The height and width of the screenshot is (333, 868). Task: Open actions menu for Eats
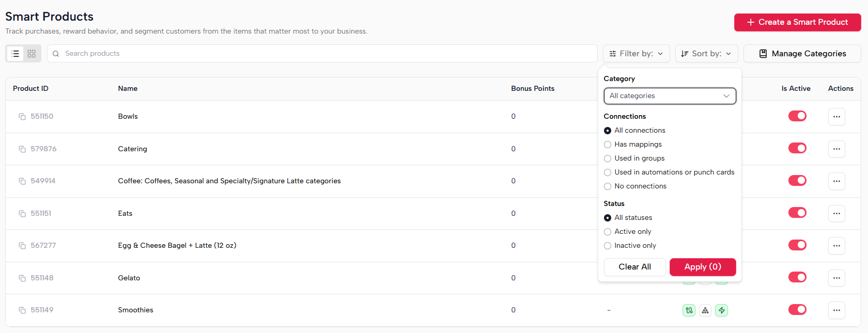(836, 214)
